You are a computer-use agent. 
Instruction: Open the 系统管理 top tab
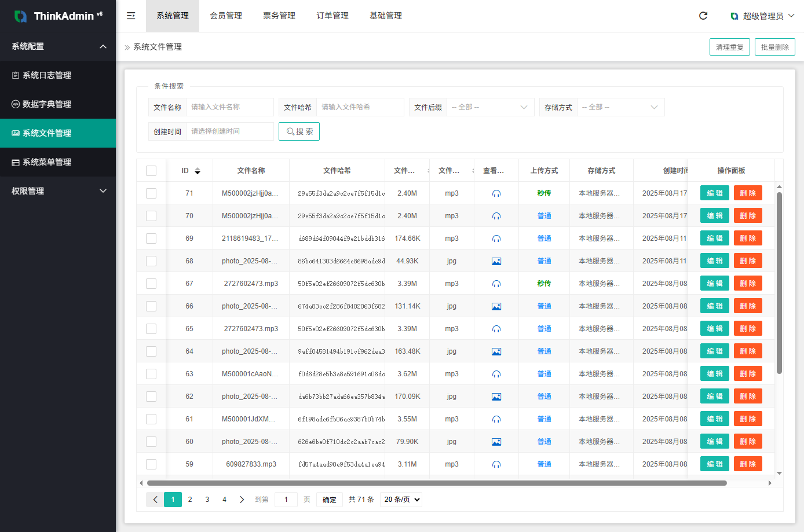tap(173, 16)
